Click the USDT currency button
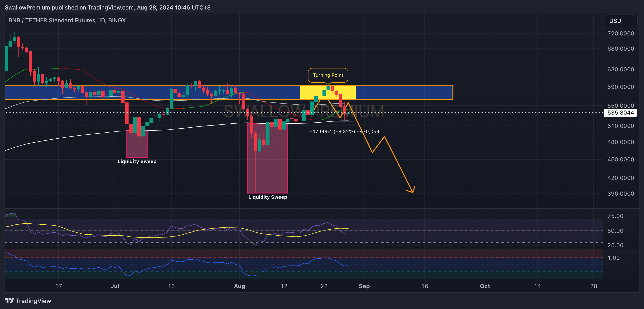The height and width of the screenshot is (309, 644). click(621, 21)
